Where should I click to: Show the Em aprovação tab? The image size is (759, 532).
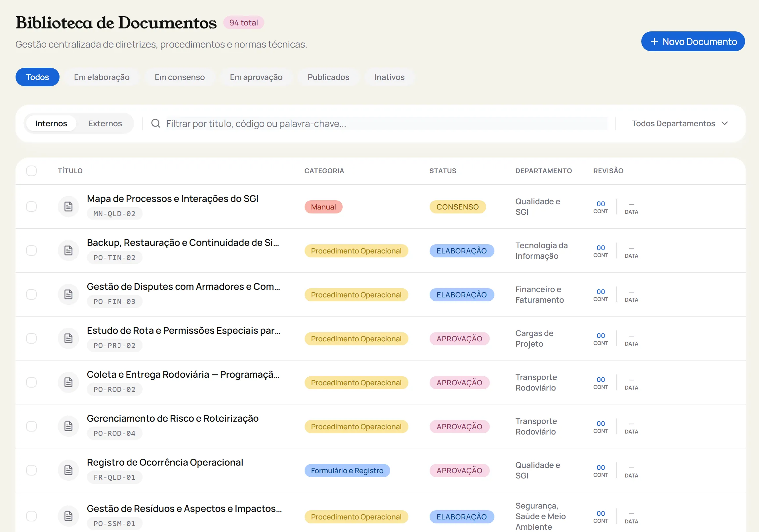click(256, 77)
